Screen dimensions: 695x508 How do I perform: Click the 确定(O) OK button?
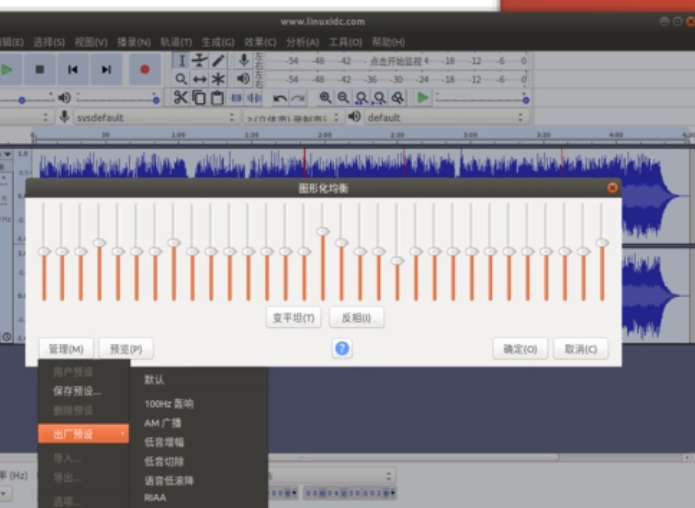click(520, 349)
